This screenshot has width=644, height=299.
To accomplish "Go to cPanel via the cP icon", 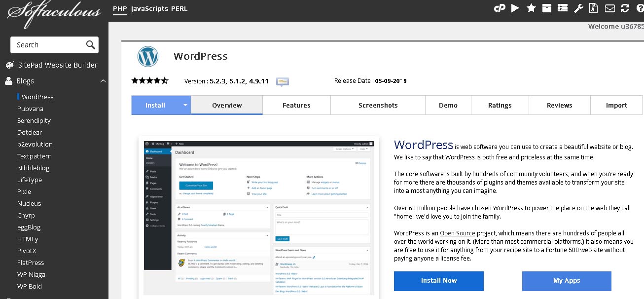I will 500,8.
